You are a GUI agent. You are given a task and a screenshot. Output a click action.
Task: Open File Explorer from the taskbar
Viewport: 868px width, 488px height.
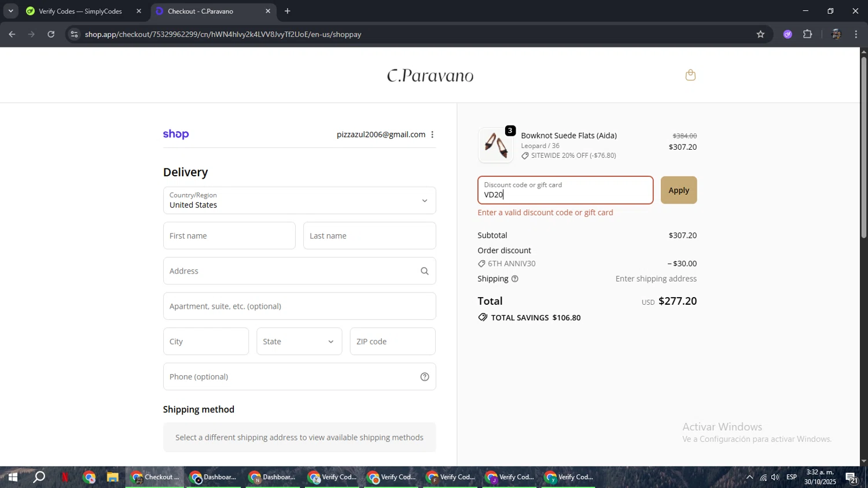click(112, 477)
